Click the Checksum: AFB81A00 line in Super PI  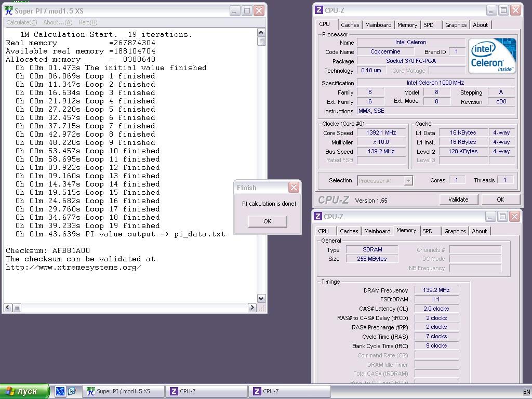tap(48, 251)
